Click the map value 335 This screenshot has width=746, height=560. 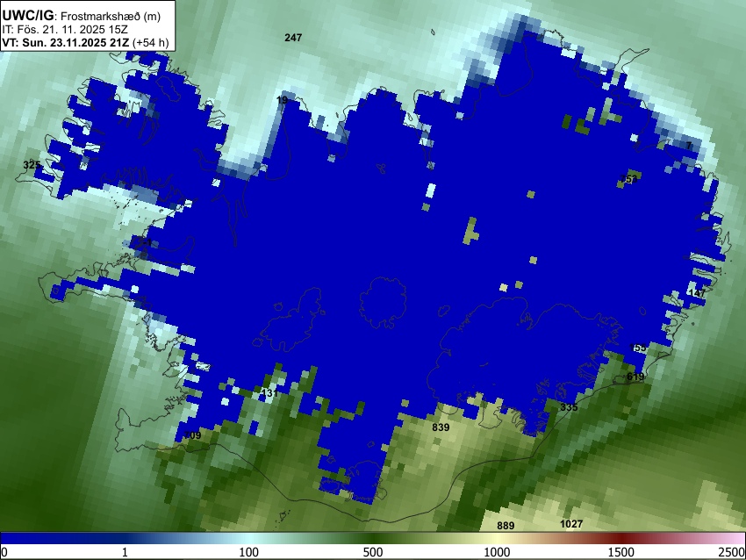click(569, 407)
